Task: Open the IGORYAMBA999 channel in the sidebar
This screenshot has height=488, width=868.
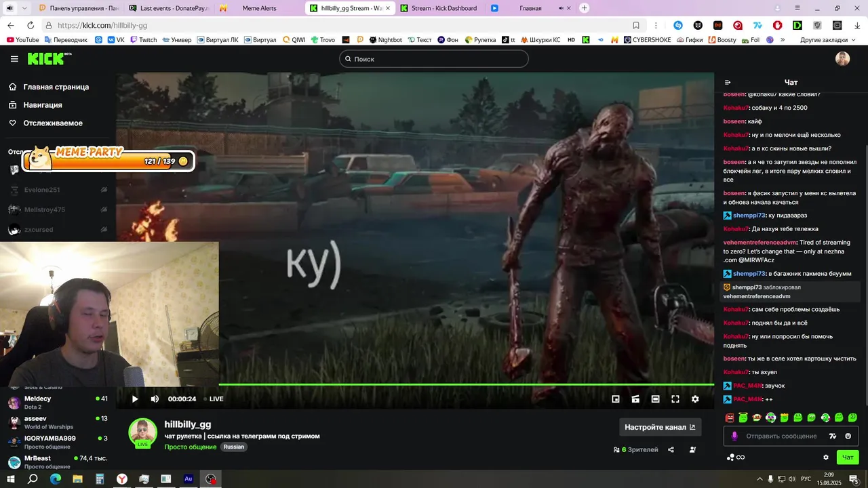Action: pos(58,442)
